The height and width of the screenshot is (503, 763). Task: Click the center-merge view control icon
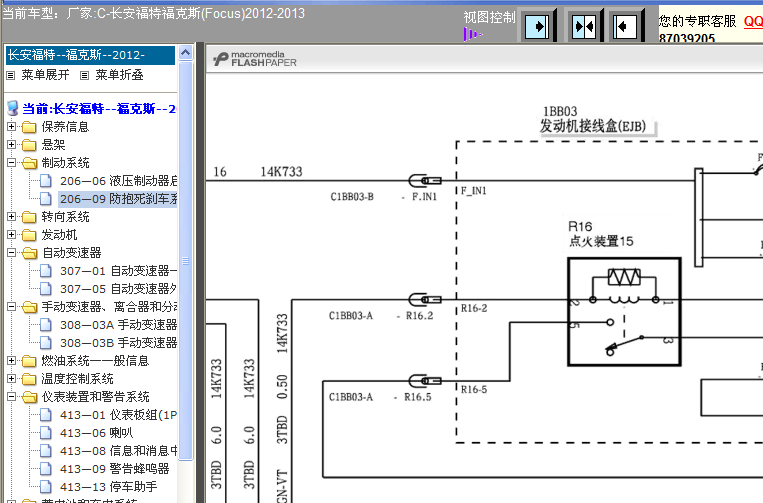click(x=584, y=26)
